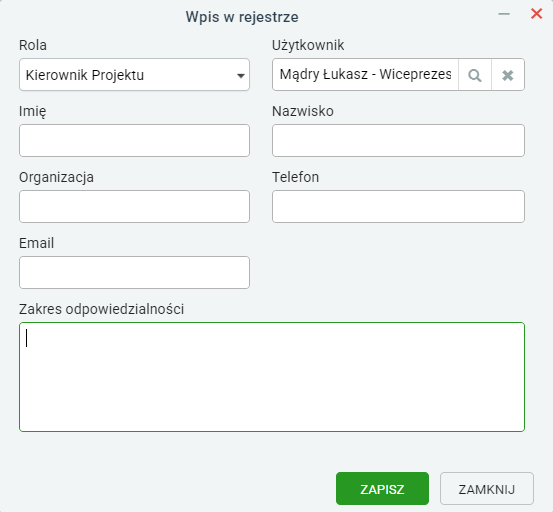The height and width of the screenshot is (512, 553).
Task: Click into the Organizacja field
Action: [134, 206]
